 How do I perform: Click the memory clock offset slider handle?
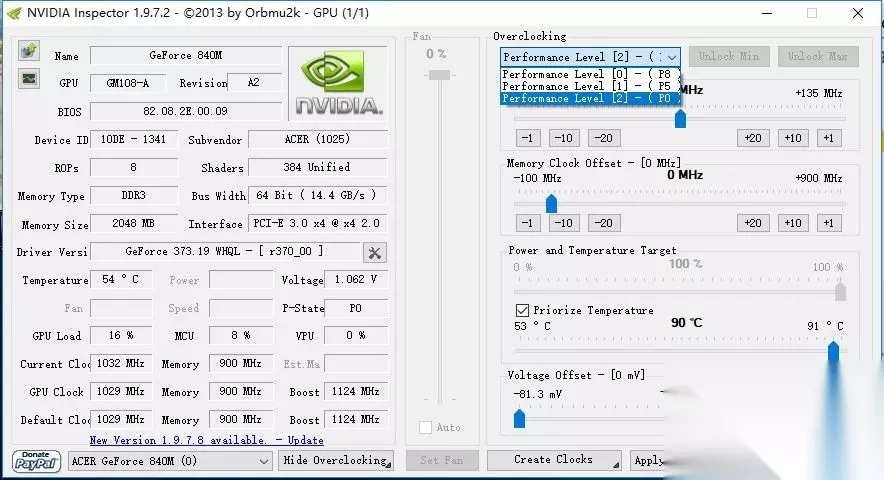551,203
